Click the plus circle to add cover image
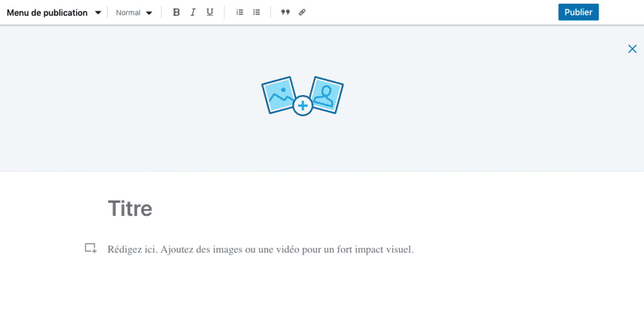The height and width of the screenshot is (311, 644). tap(303, 106)
